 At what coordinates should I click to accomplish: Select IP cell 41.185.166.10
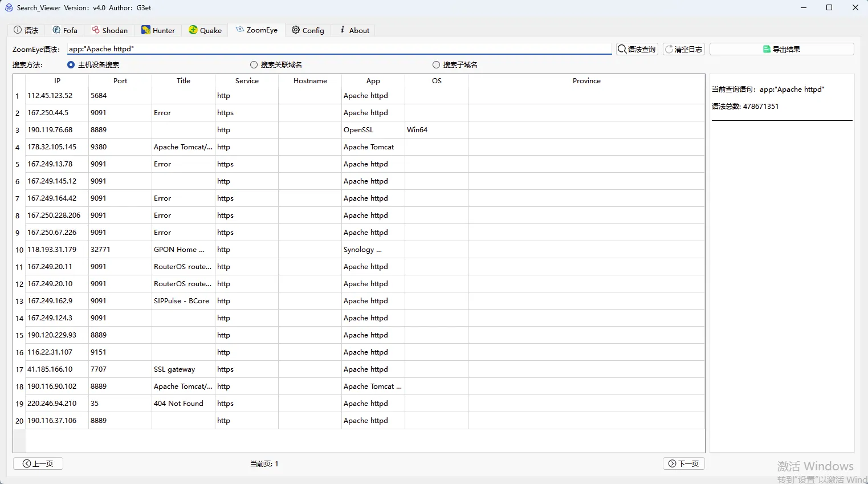tap(57, 369)
